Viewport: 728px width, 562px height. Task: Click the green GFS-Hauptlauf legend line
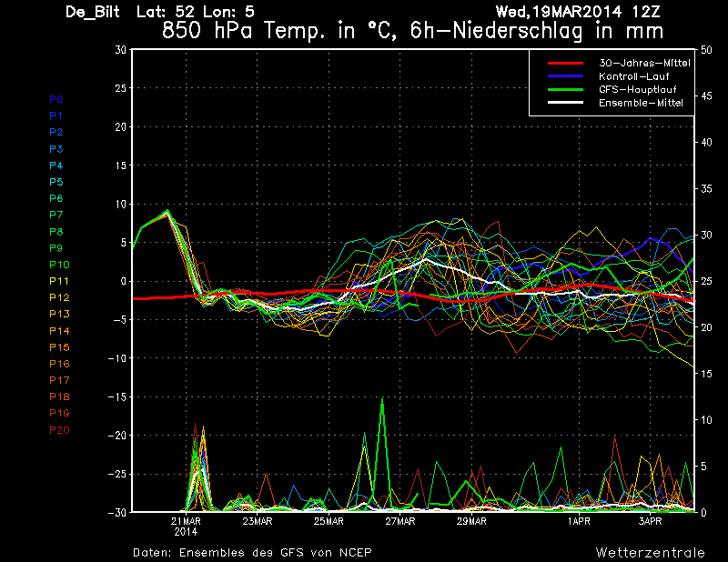[565, 89]
